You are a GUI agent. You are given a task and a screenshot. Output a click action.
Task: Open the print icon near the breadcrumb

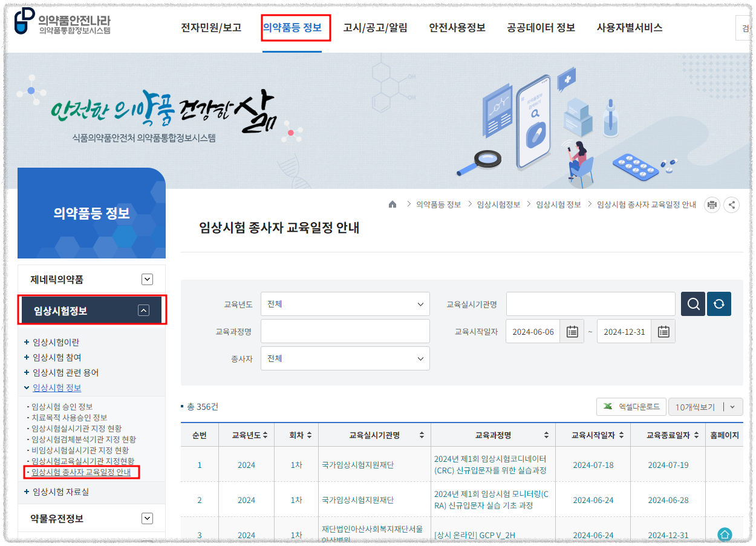tap(712, 205)
